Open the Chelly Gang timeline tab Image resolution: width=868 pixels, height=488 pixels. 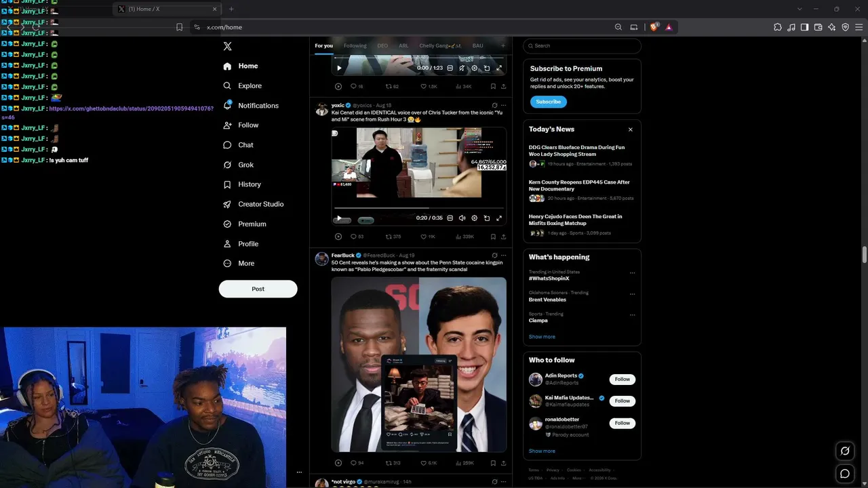[440, 46]
